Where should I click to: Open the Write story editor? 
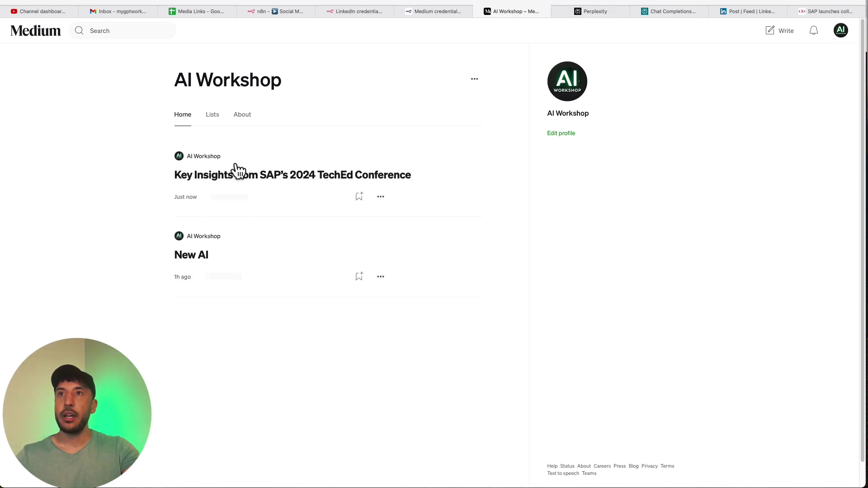pyautogui.click(x=779, y=31)
